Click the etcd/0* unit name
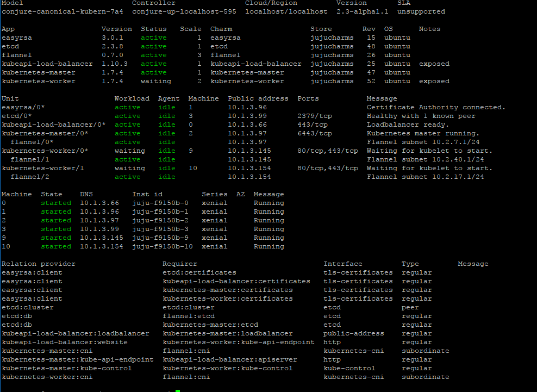This screenshot has height=392, width=537. coord(17,116)
